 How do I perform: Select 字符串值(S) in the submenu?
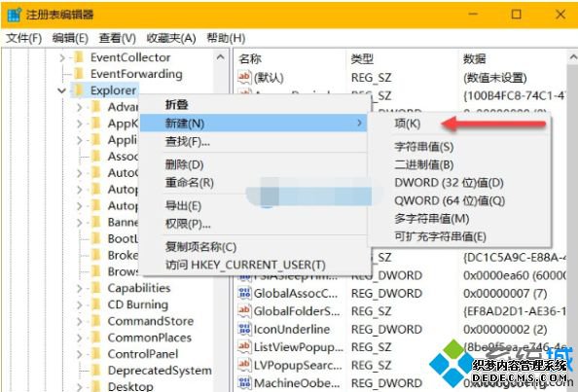click(x=459, y=147)
